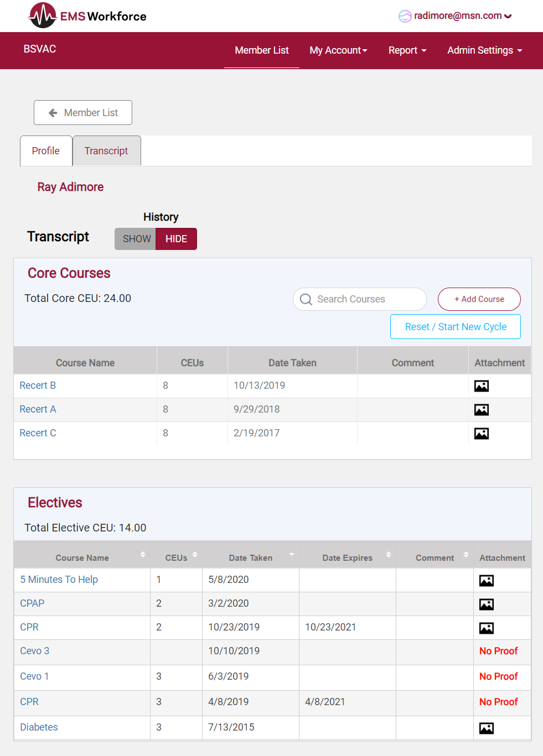The width and height of the screenshot is (543, 756).
Task: Open attachment image for Recert A course
Action: click(x=481, y=410)
